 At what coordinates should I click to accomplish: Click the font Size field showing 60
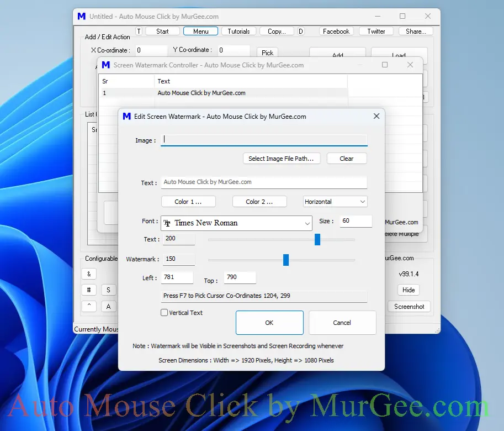[x=356, y=221]
